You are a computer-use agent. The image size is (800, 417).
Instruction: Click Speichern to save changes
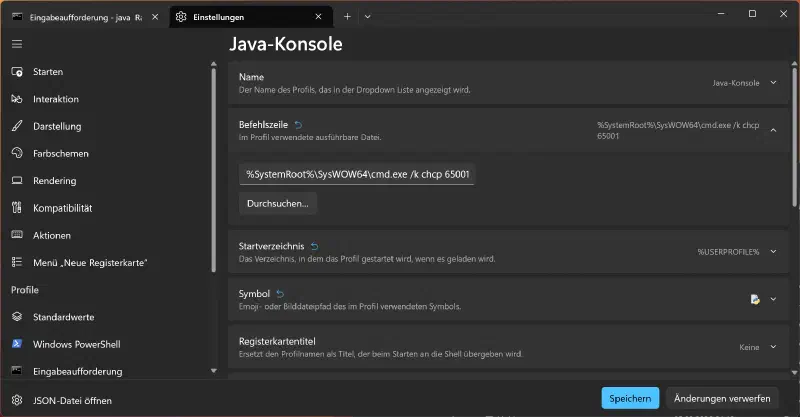point(630,398)
